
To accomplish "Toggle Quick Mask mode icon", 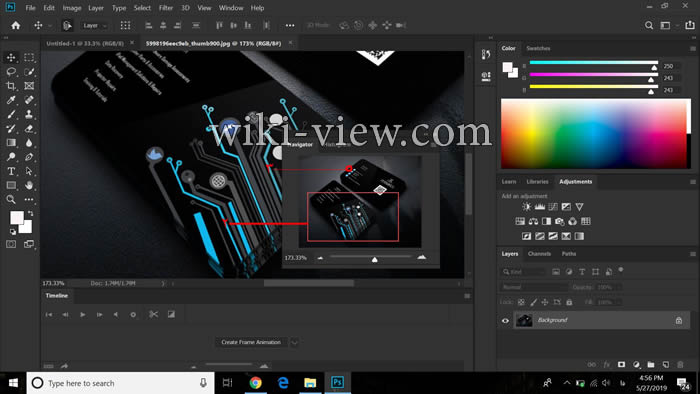I will click(11, 244).
